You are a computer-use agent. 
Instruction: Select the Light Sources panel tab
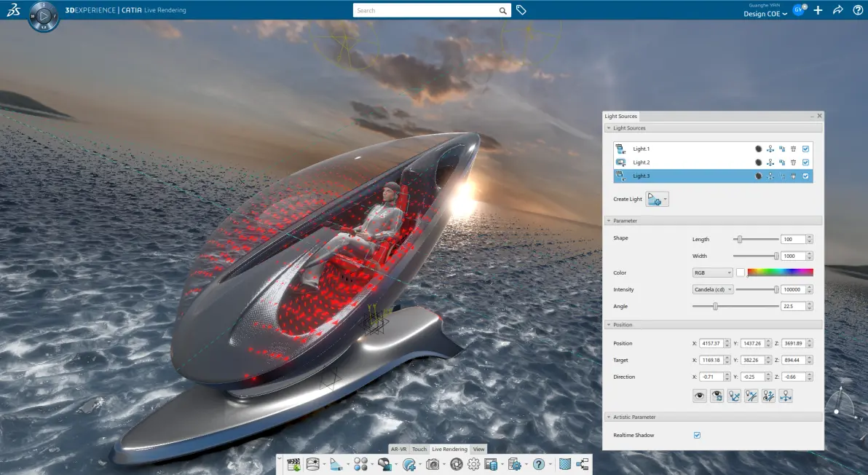(x=620, y=117)
